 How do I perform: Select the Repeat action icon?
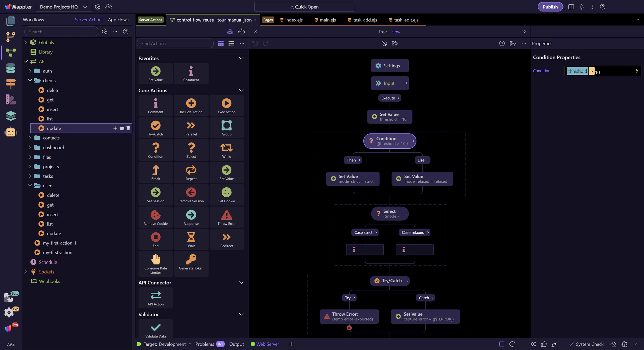(x=191, y=170)
